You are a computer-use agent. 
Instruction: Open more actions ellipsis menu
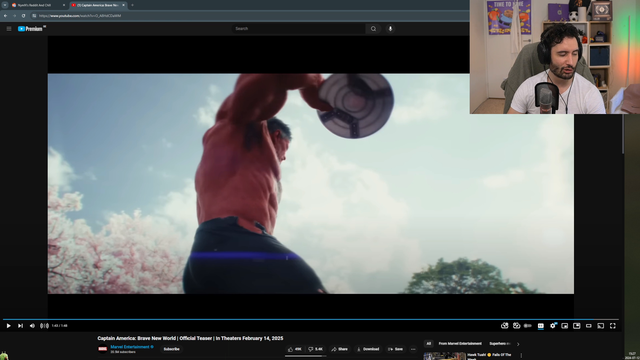tap(413, 349)
